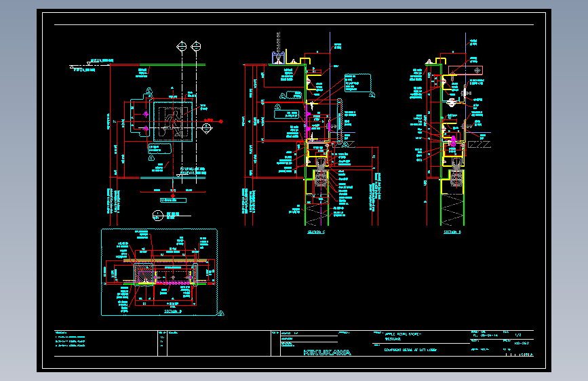588x381 pixels.
Task: Click break-line symbol in Section C
Action: pyautogui.click(x=344, y=144)
